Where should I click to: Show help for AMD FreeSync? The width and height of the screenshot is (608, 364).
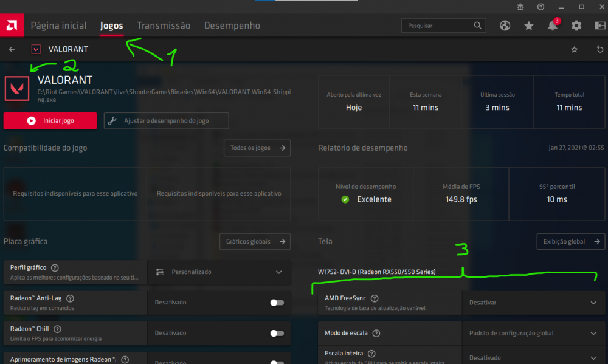pos(375,298)
